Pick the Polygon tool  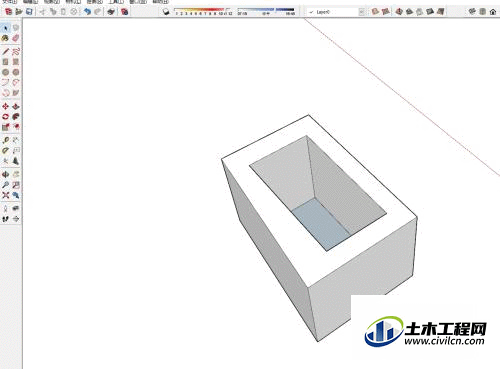(16, 72)
